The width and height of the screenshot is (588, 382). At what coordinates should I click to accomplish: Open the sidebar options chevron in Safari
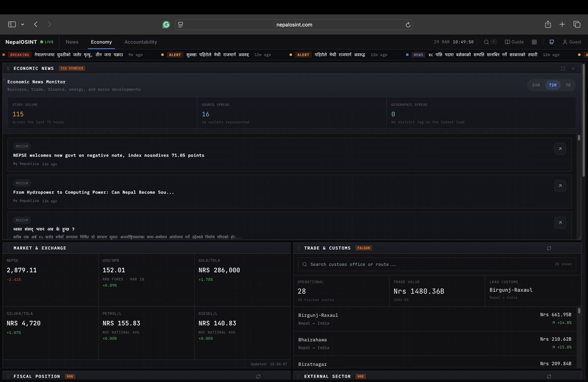(22, 25)
